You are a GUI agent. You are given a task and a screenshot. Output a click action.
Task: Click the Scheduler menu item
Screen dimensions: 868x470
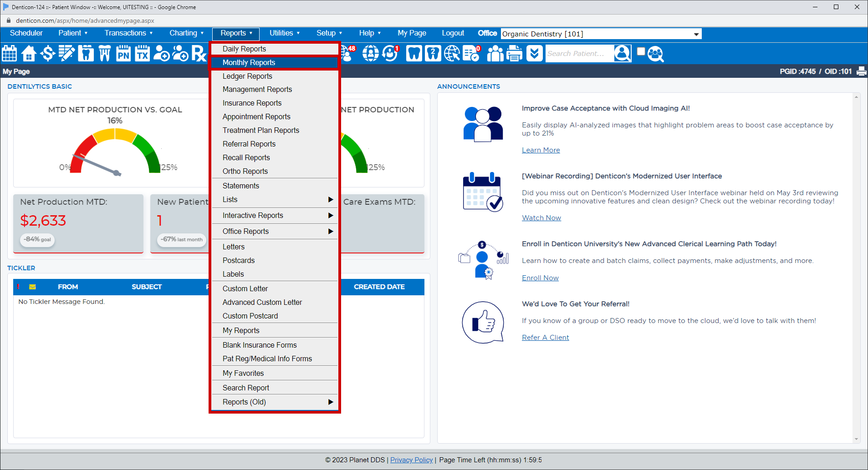(26, 33)
